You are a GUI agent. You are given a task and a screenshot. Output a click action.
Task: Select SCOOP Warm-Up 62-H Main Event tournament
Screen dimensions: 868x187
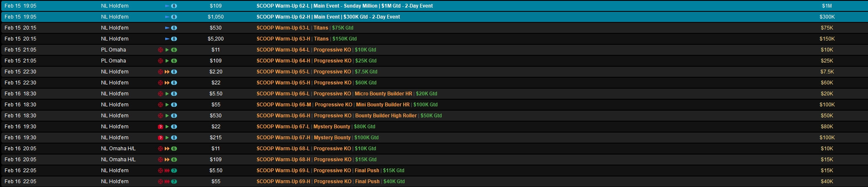tap(328, 17)
